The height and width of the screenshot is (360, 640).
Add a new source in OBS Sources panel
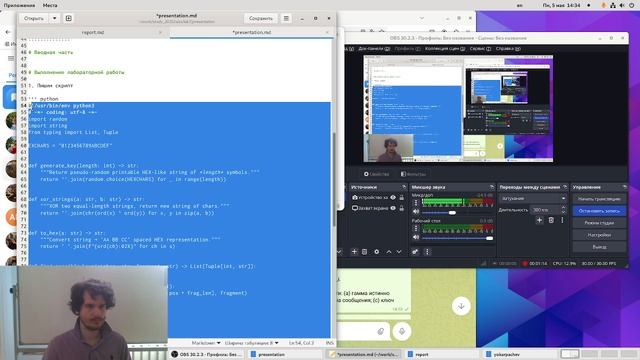(x=354, y=252)
